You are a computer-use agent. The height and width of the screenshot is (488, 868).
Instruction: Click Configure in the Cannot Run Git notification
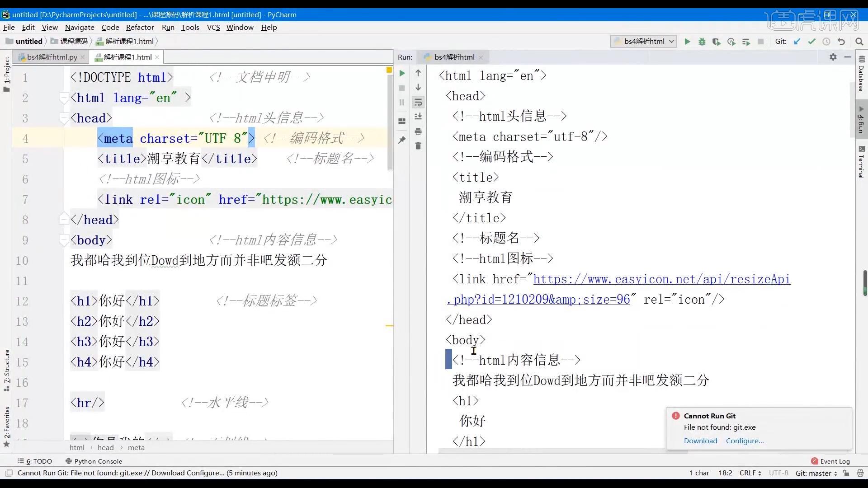pyautogui.click(x=744, y=441)
